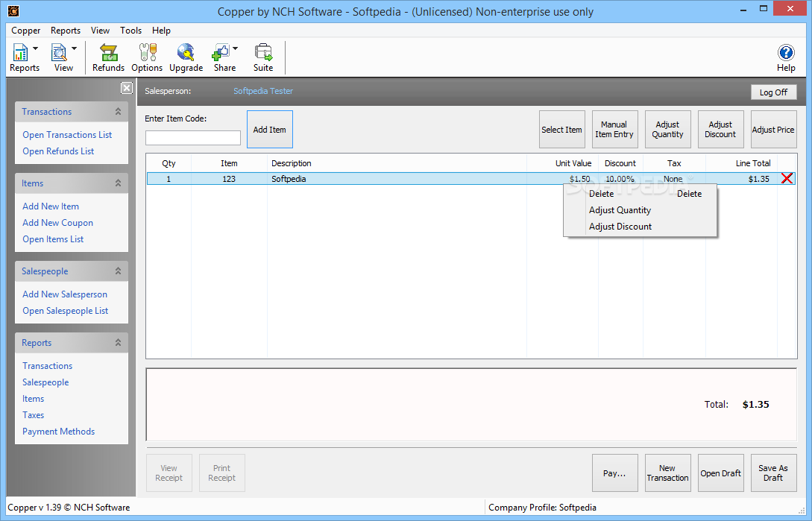Viewport: 812px width, 521px height.
Task: Click the Softpedia Tester salesperson name
Action: coord(263,91)
